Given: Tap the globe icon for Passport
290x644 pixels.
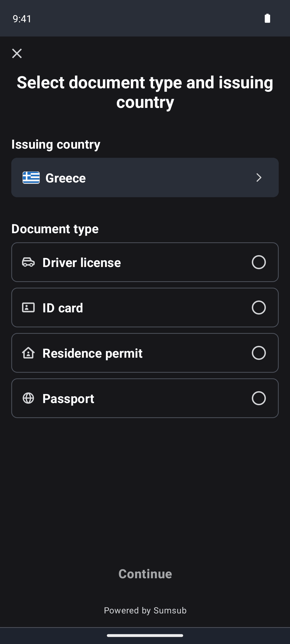Looking at the screenshot, I should point(28,398).
